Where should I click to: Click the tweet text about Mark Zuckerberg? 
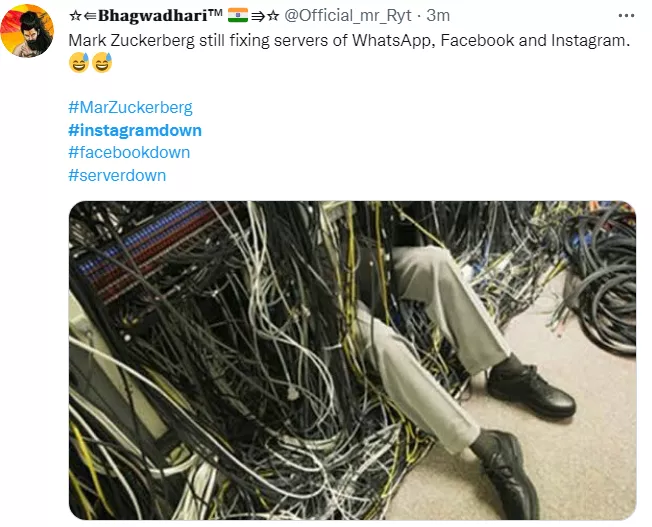click(x=349, y=40)
